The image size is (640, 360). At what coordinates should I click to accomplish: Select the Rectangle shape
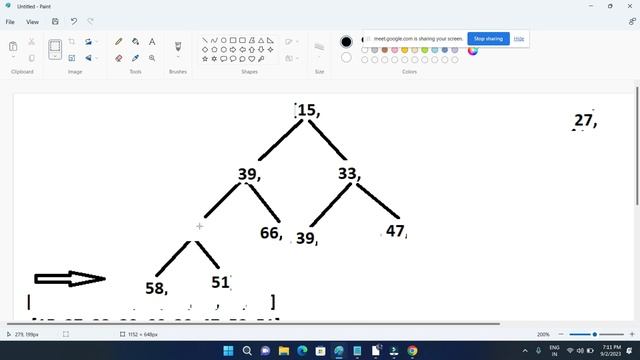(233, 40)
